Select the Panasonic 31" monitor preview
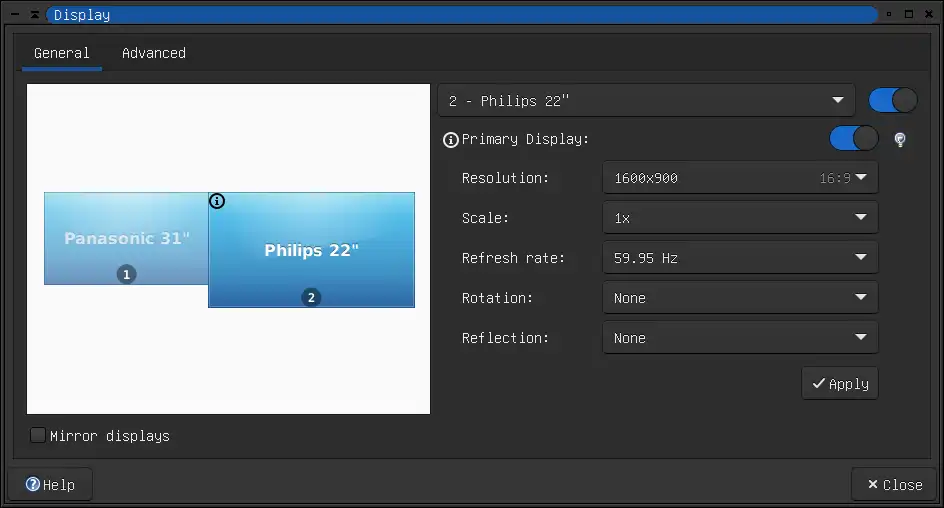Screen dimensions: 944x508 (126, 238)
